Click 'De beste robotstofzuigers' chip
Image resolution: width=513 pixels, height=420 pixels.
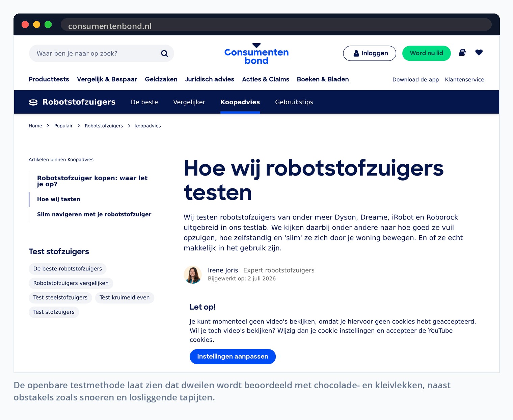coord(67,269)
